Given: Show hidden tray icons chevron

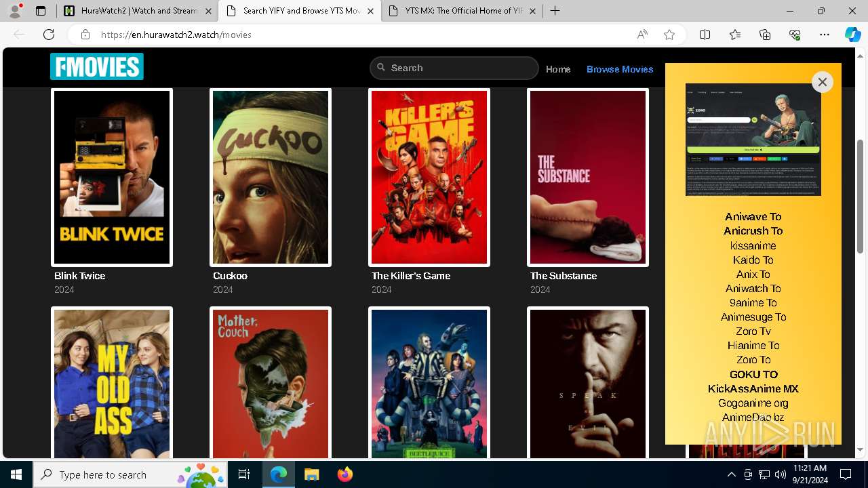Looking at the screenshot, I should 731,474.
